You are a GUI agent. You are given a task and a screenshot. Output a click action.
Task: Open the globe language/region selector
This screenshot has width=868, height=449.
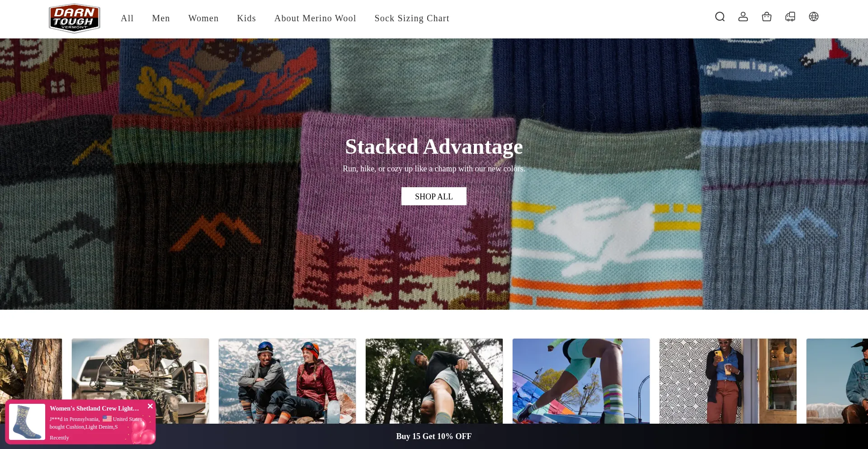[814, 17]
